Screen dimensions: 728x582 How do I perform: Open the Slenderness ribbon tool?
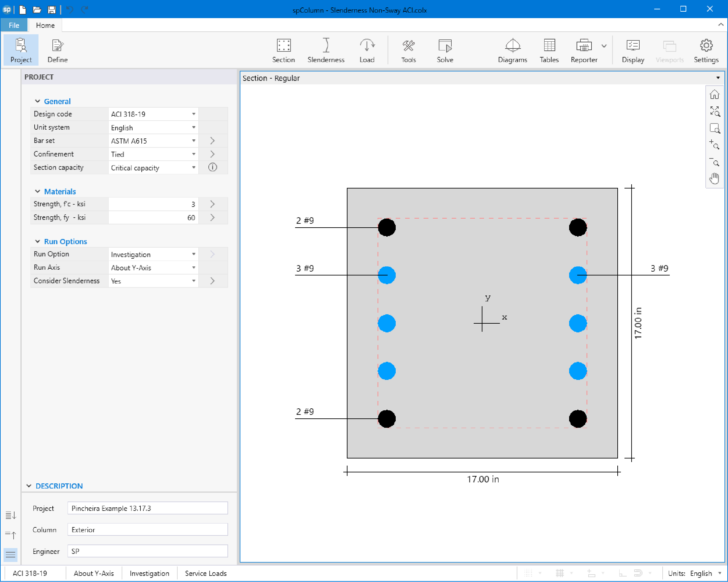pos(326,50)
